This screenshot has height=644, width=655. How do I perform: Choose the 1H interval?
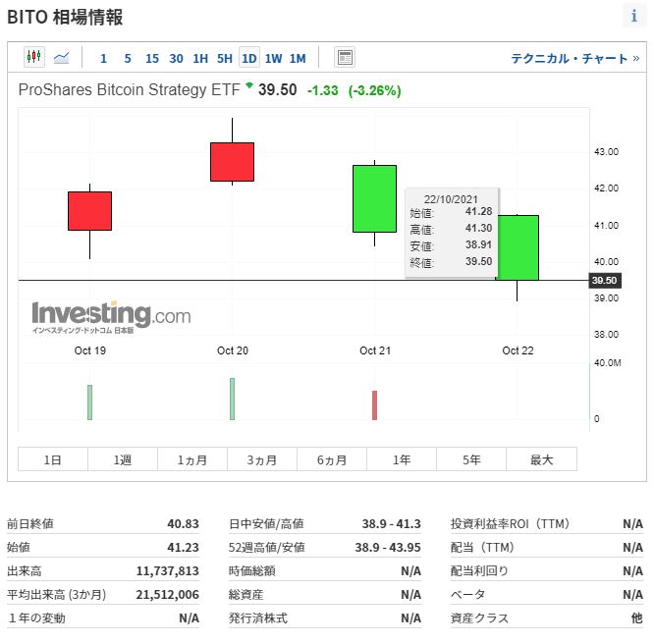pyautogui.click(x=200, y=59)
